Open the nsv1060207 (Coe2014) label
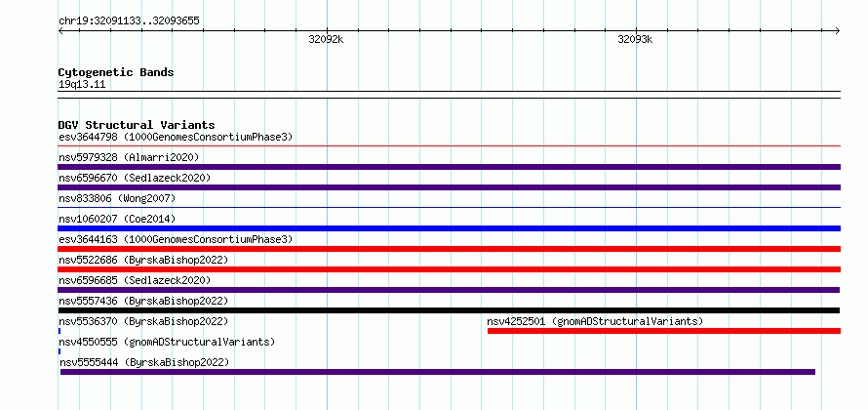This screenshot has width=868, height=410. point(117,219)
